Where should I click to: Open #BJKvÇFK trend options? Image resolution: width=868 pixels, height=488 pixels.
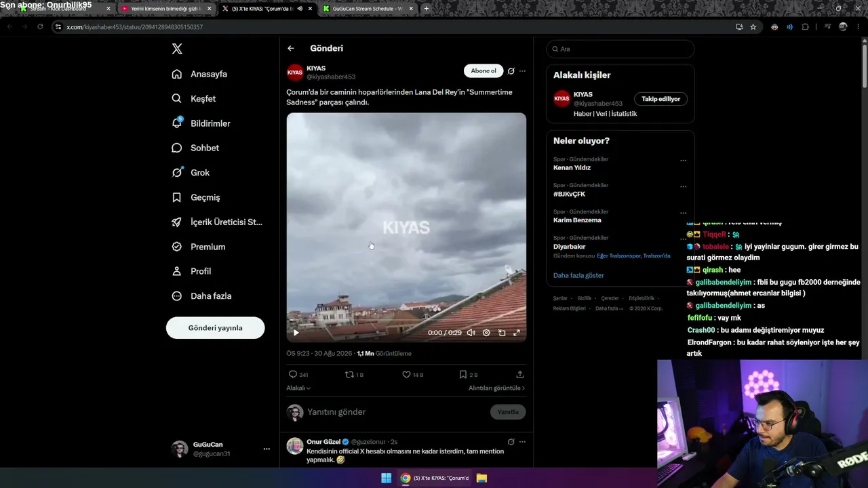coord(683,186)
